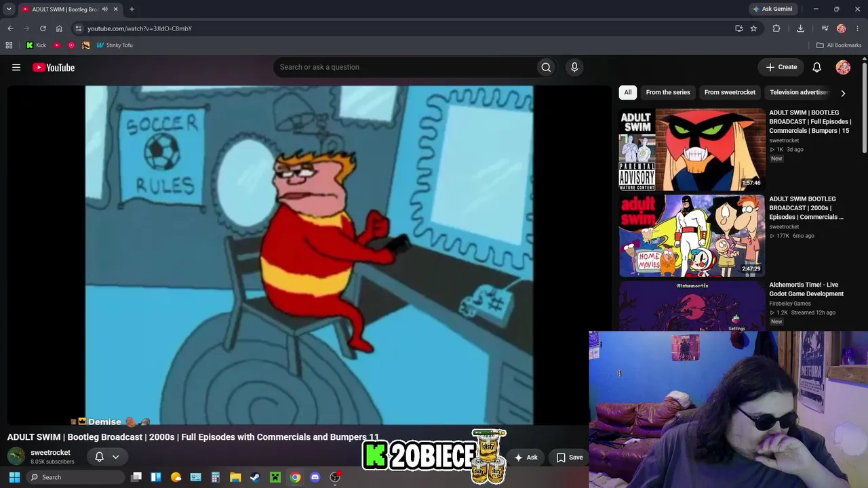Click the Create button

[x=781, y=67]
